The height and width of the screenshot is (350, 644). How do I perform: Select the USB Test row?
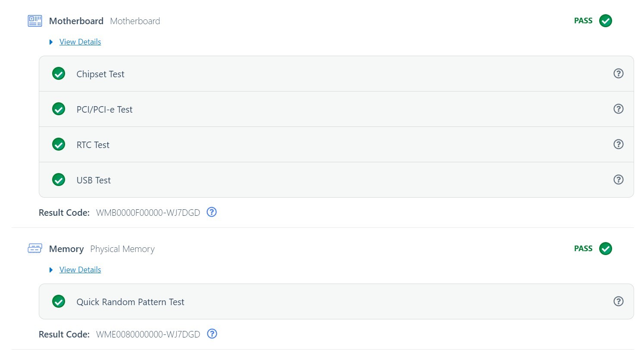[x=336, y=180]
